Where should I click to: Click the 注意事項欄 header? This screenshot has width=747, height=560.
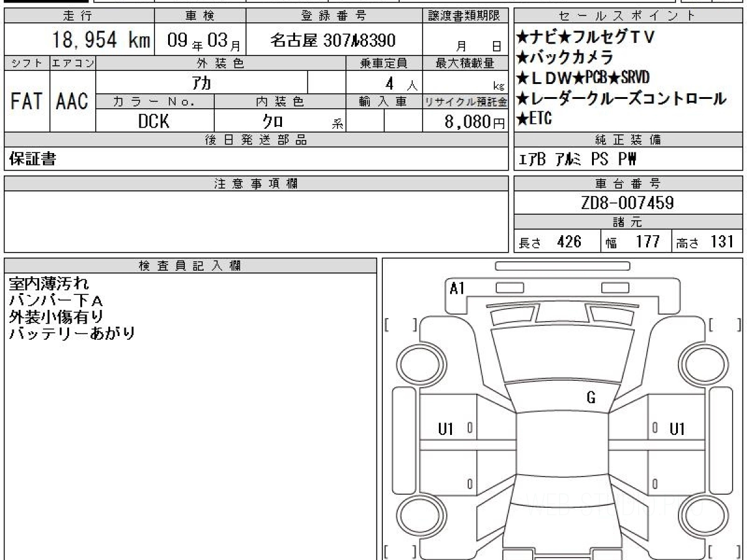click(256, 184)
